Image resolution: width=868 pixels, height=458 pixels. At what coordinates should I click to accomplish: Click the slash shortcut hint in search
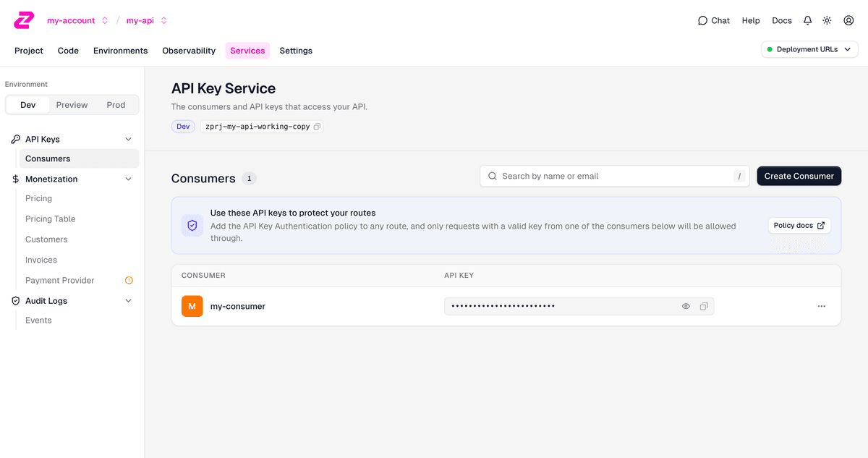[x=739, y=176]
